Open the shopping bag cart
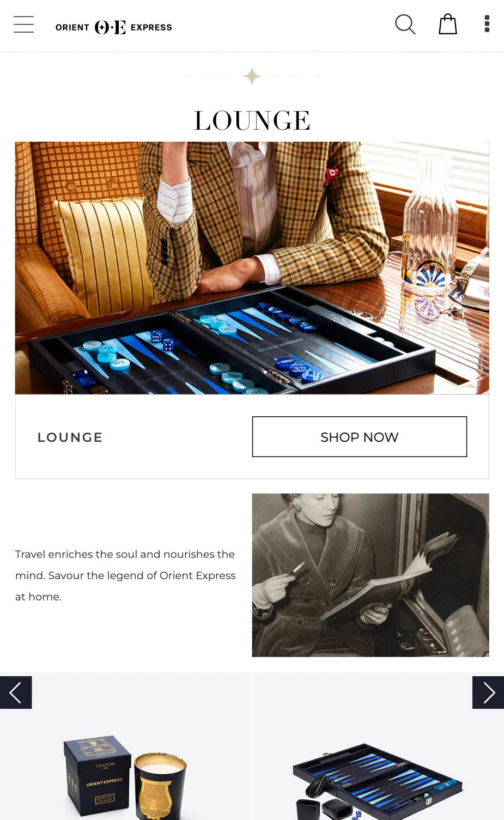This screenshot has height=820, width=504. (448, 24)
